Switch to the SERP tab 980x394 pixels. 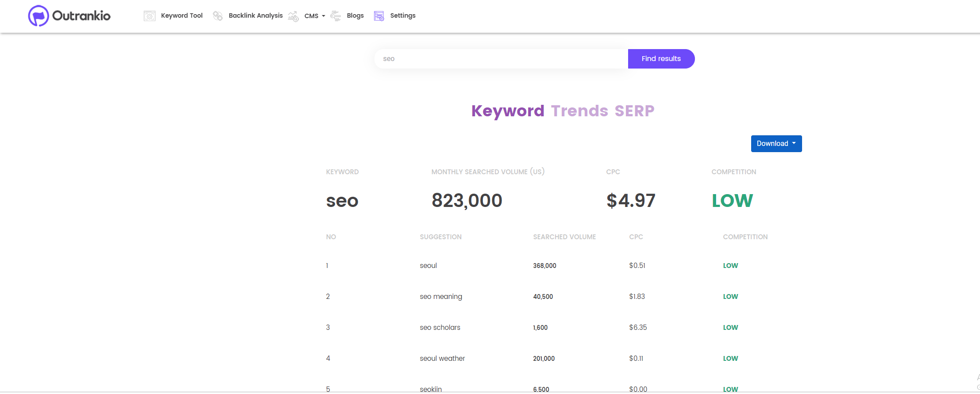(x=634, y=111)
